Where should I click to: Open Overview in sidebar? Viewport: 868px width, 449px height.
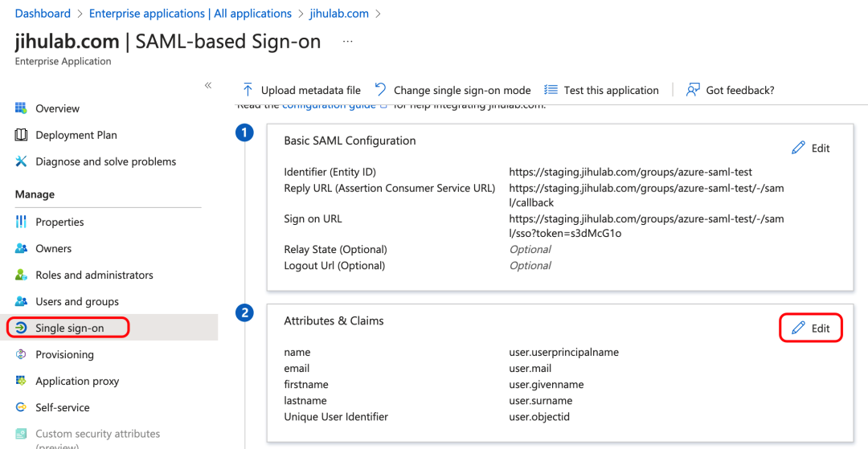point(58,108)
